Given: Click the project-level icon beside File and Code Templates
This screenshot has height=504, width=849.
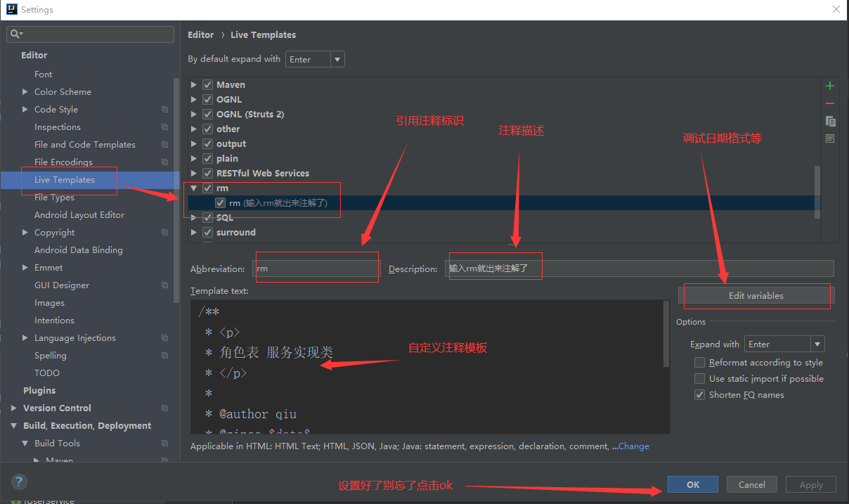Looking at the screenshot, I should [x=164, y=145].
